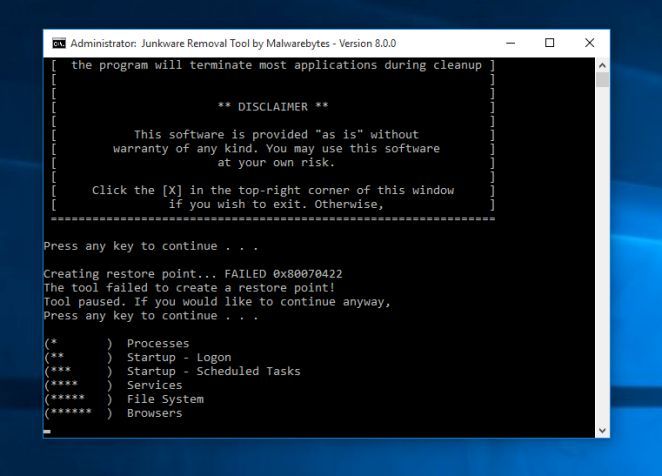Screen dimensions: 662x476
Task: Click the window title text 'Junkware Removal Tool by Malwarebytes'
Action: pos(235,44)
